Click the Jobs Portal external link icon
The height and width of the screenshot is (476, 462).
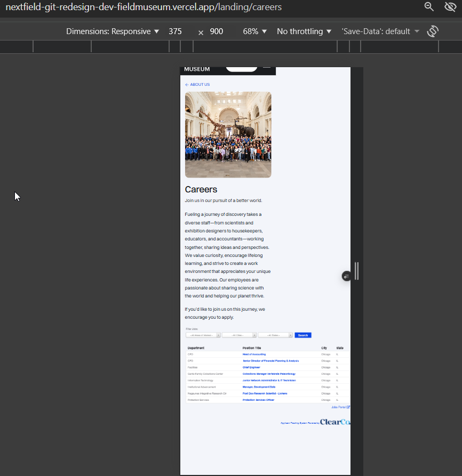(x=348, y=407)
